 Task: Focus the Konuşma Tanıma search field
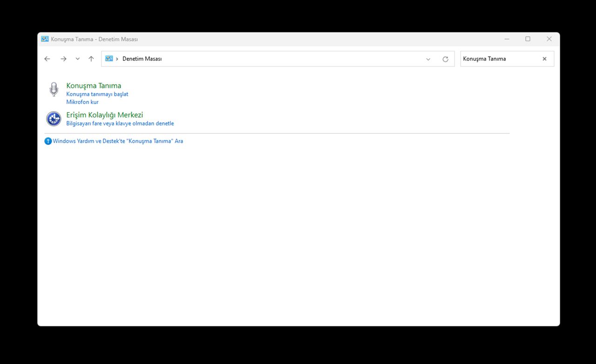pyautogui.click(x=500, y=59)
